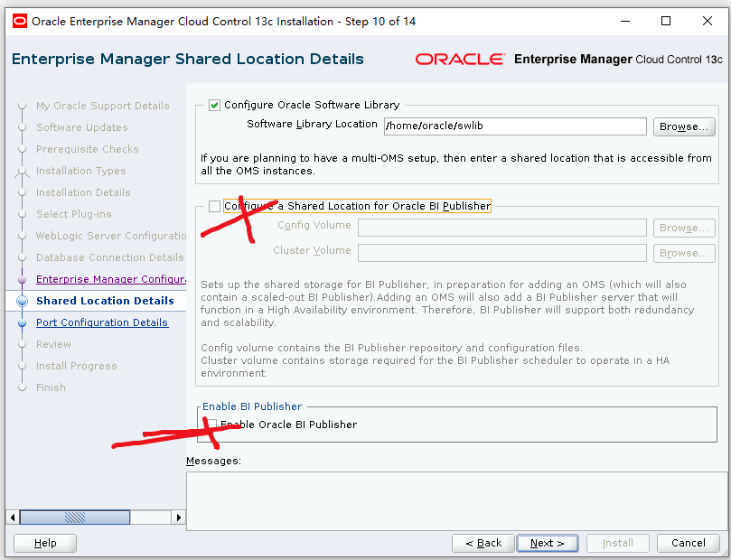The height and width of the screenshot is (560, 731).
Task: Browse for the Software Library Location
Action: pos(684,126)
